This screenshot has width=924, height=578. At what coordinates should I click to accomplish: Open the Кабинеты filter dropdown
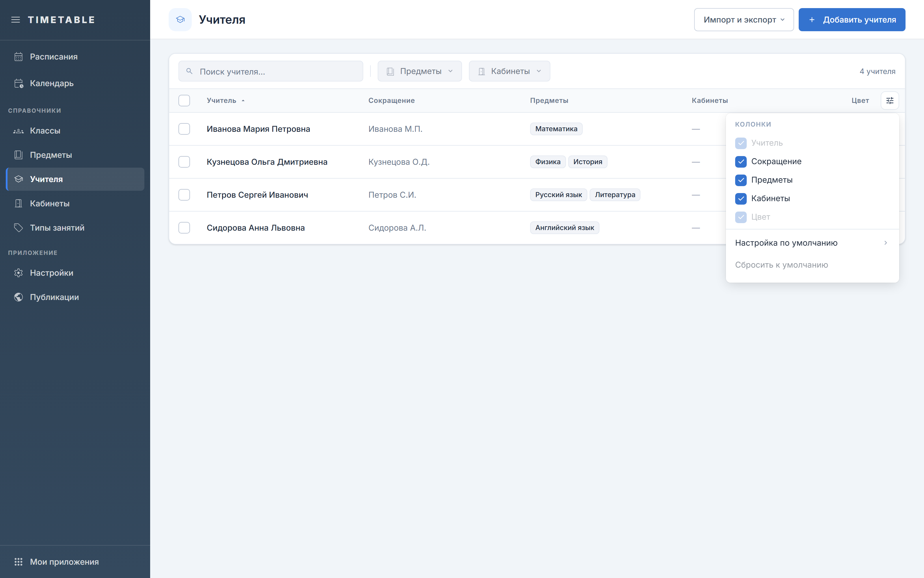(509, 71)
